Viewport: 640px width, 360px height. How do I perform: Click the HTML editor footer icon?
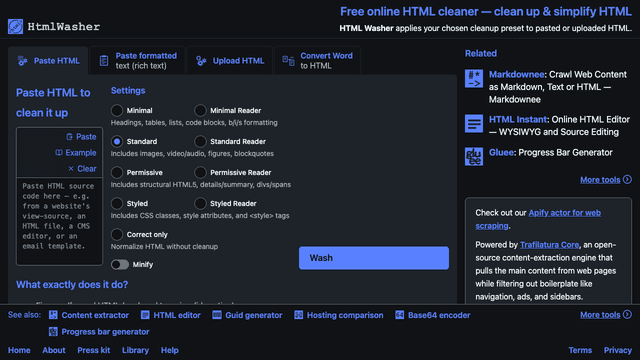point(145,315)
